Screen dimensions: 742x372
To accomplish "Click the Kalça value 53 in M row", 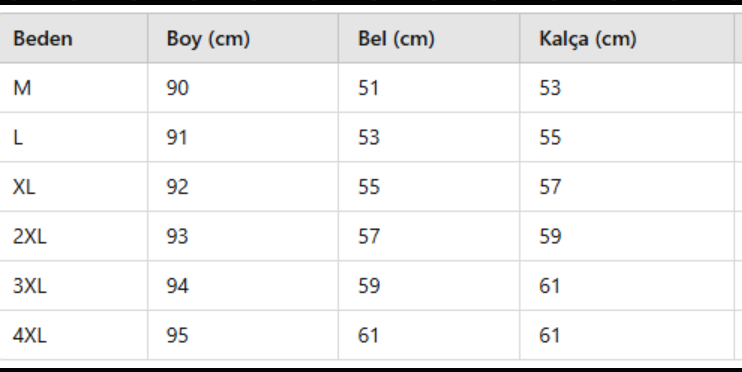I will coord(627,88).
